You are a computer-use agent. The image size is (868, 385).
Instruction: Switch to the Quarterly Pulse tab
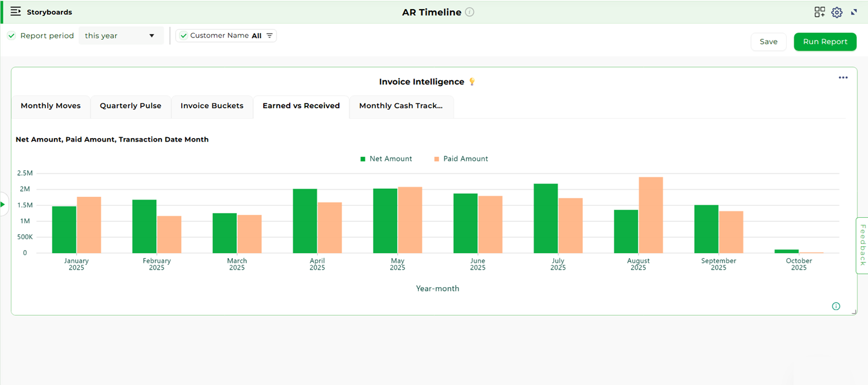tap(131, 106)
